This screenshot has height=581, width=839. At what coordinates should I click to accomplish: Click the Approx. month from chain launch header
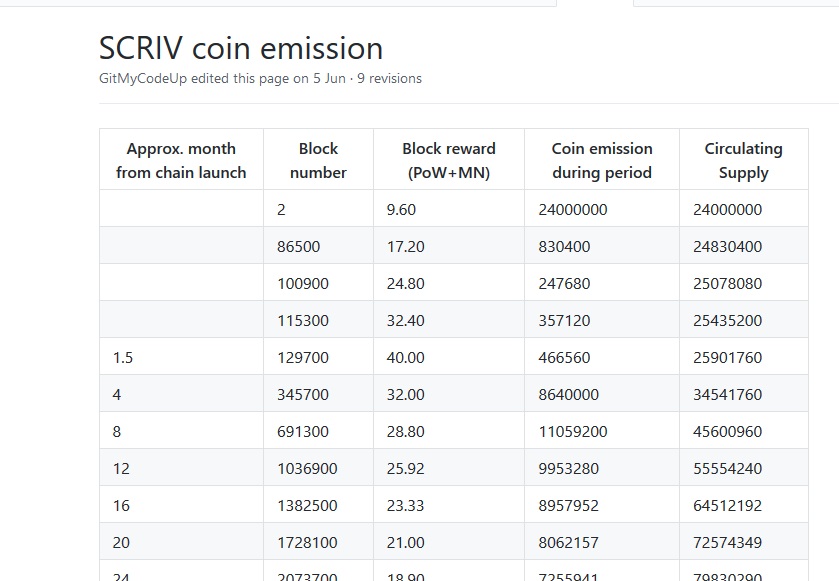click(181, 160)
